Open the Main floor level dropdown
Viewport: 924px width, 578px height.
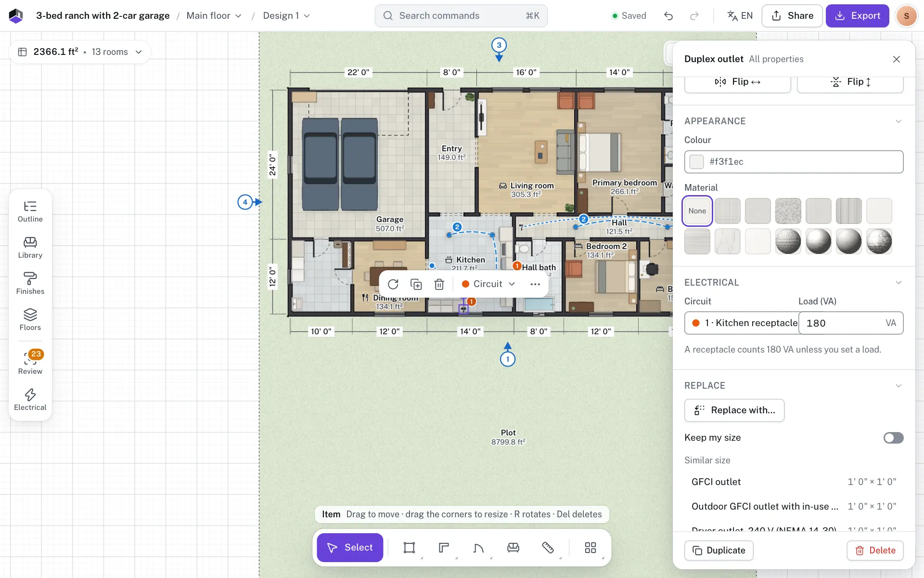[x=214, y=16]
